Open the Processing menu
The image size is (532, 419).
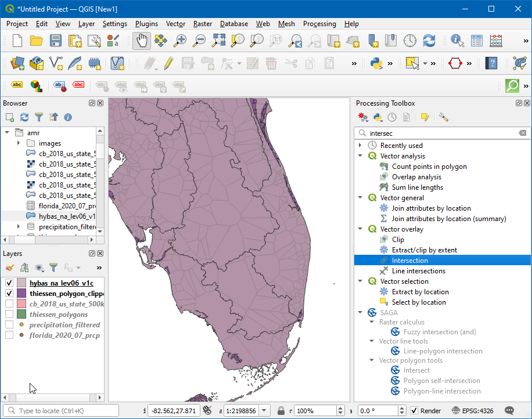[x=319, y=24]
